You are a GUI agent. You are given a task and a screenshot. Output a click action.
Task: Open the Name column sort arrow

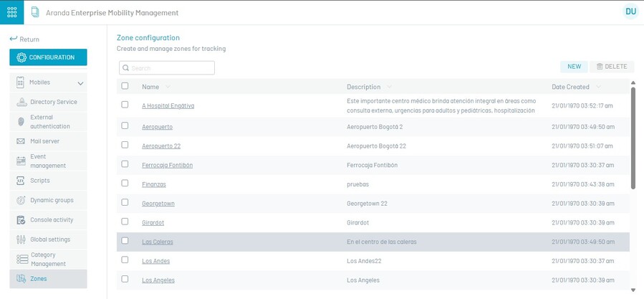(168, 87)
